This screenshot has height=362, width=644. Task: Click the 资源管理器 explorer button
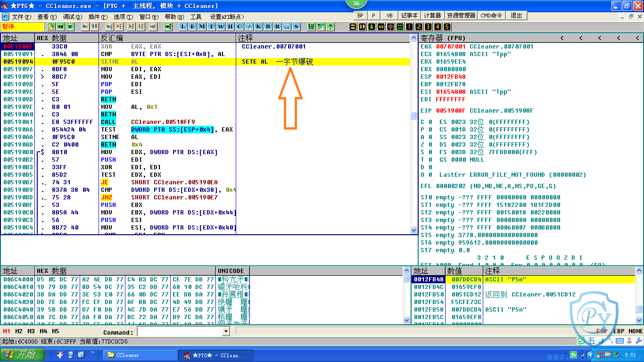461,16
